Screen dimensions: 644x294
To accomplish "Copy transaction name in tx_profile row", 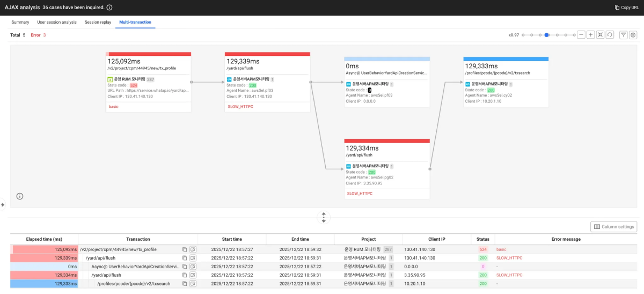I will 184,249.
